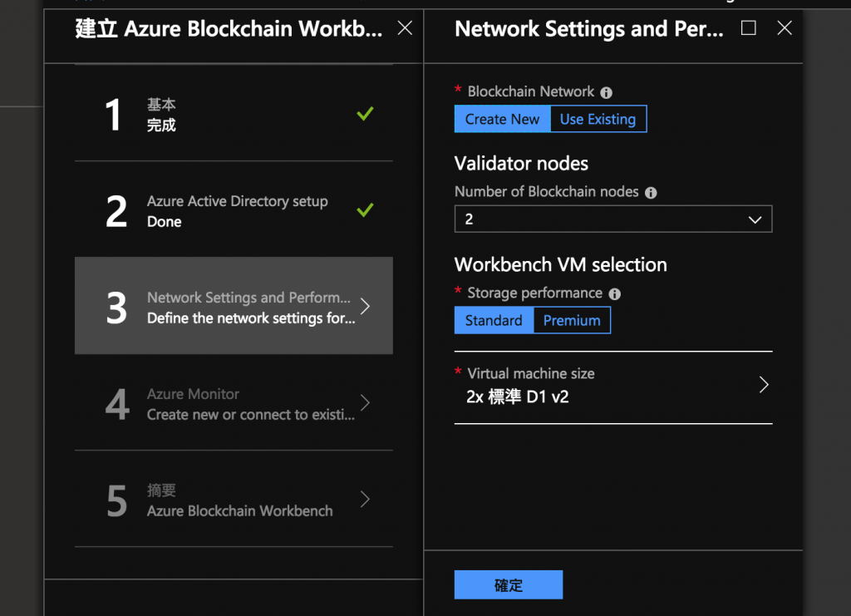Switch to Use Existing blockchain network
This screenshot has height=616, width=851.
tap(598, 119)
